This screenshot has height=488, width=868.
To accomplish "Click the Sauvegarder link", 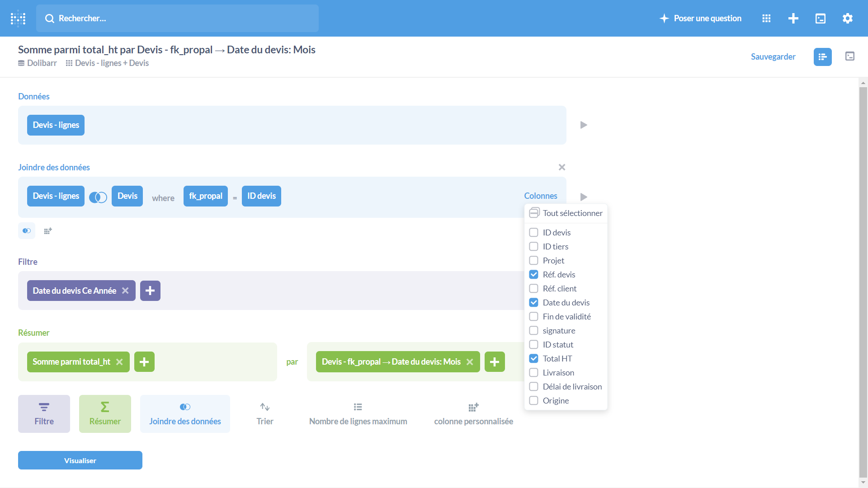I will click(x=773, y=57).
